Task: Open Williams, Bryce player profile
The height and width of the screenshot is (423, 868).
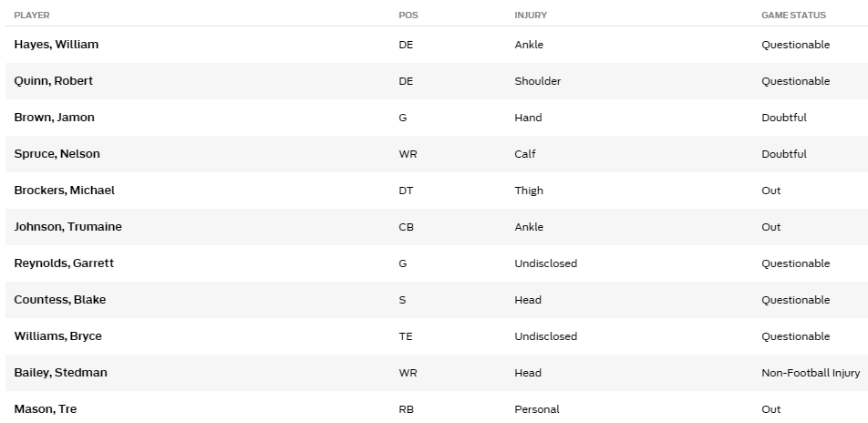Action: [57, 336]
